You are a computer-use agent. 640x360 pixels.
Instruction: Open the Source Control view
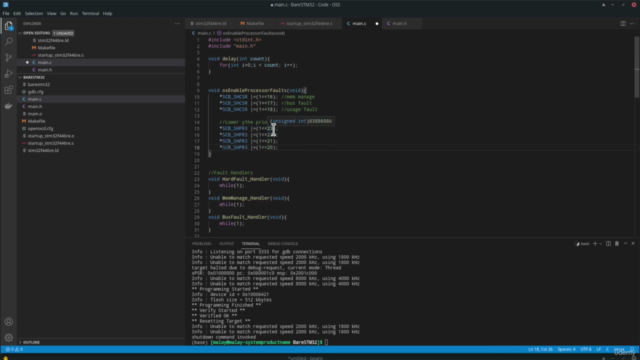coord(9,58)
